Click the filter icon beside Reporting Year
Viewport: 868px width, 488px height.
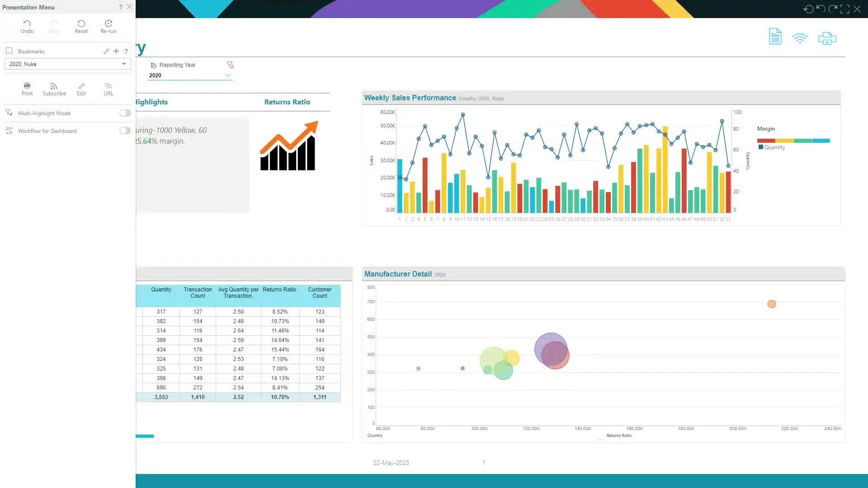coord(230,65)
